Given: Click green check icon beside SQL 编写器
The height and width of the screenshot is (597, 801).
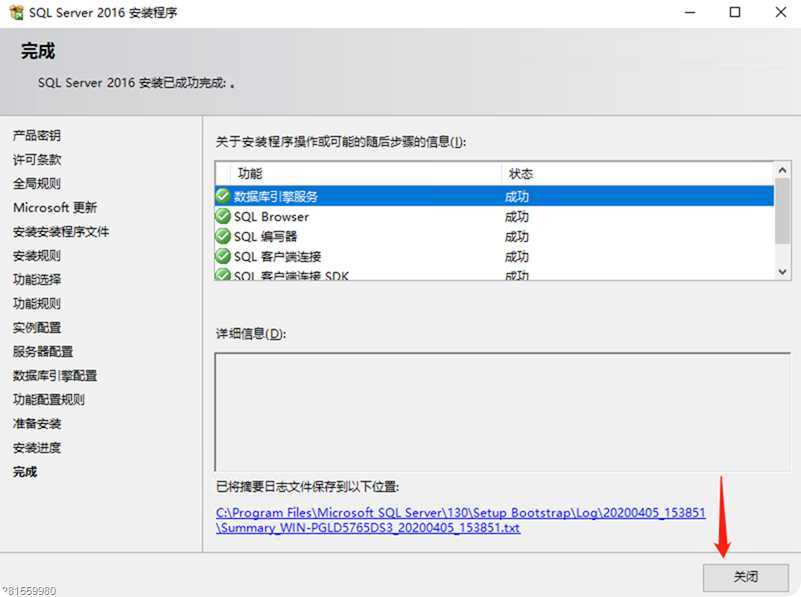Looking at the screenshot, I should point(223,236).
